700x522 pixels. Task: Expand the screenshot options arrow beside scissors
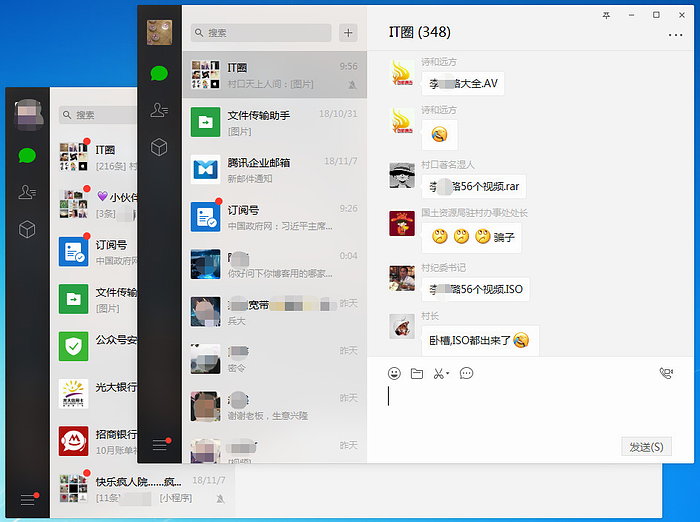click(448, 374)
